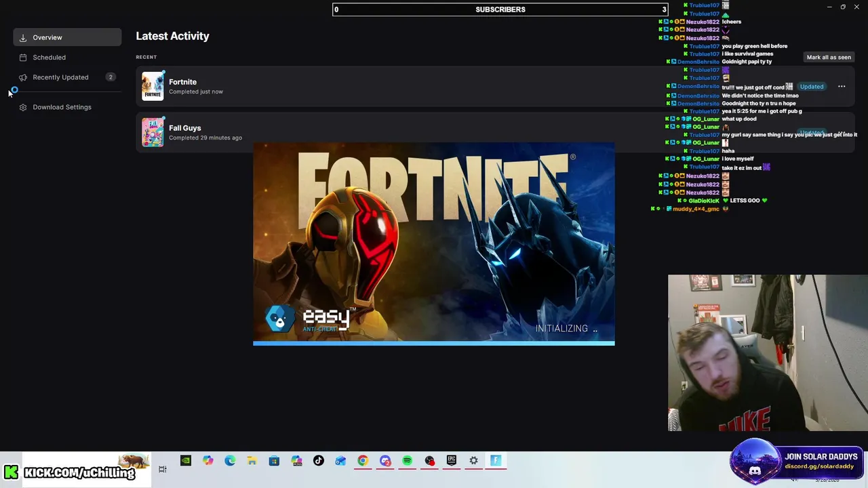Open OBS Studio from the taskbar
This screenshot has width=868, height=488.
pos(429,461)
